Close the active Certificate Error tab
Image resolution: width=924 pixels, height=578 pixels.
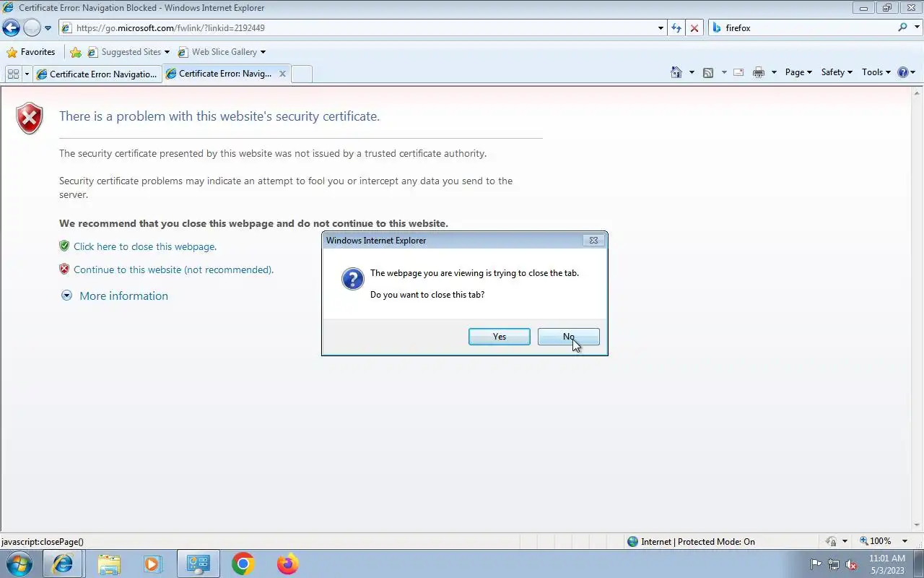point(282,74)
